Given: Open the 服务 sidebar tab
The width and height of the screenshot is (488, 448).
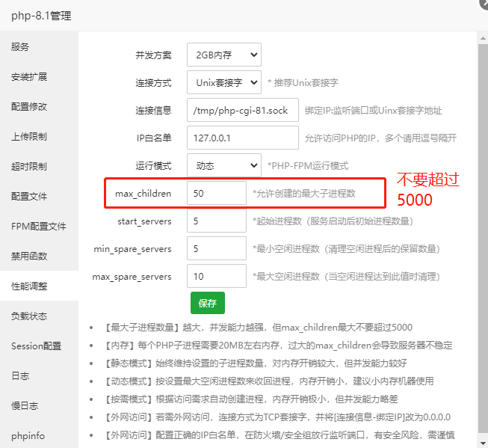Looking at the screenshot, I should [20, 46].
